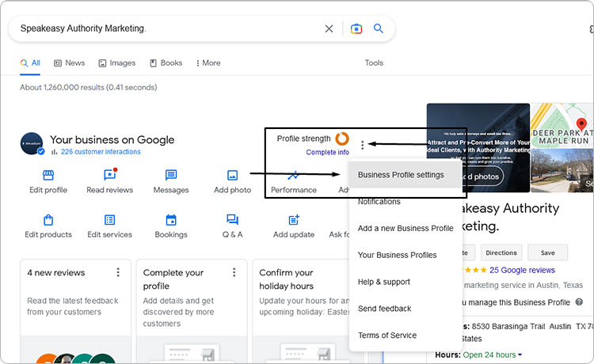Click the About 1,260,000 results text
The width and height of the screenshot is (594, 364).
coord(88,87)
